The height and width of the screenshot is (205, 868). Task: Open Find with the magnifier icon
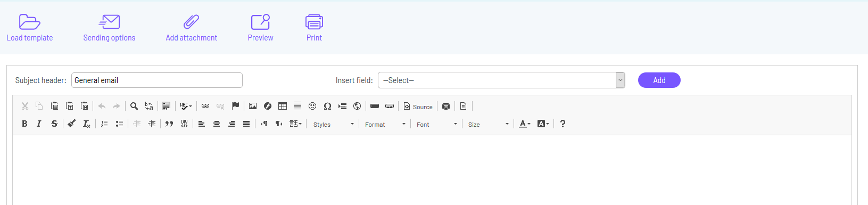134,106
